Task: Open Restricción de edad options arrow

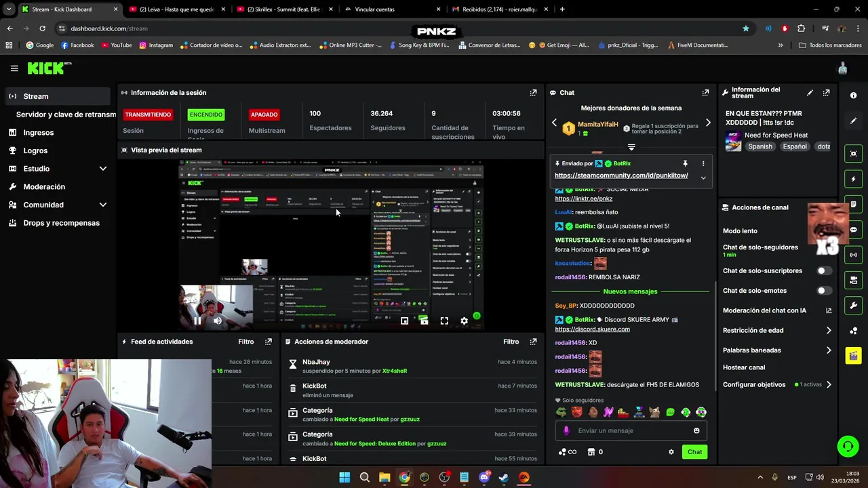Action: [829, 331]
